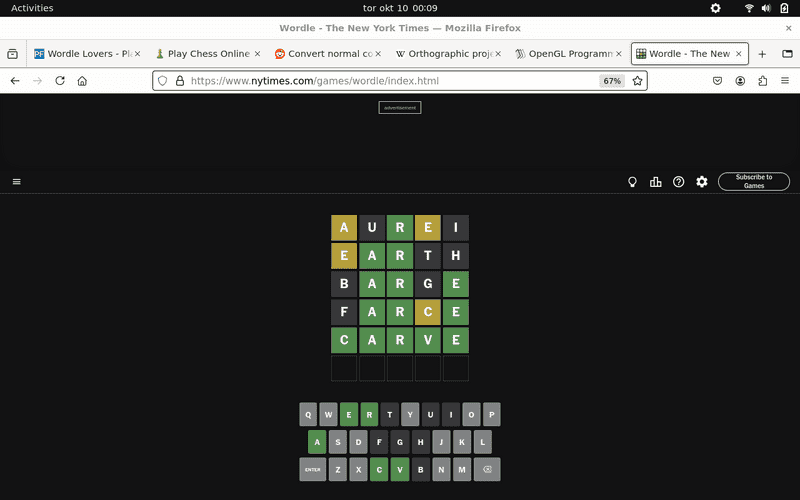Switch to the Orthographic projection Wikipedia tab
Screen dimensions: 800x500
click(x=448, y=54)
